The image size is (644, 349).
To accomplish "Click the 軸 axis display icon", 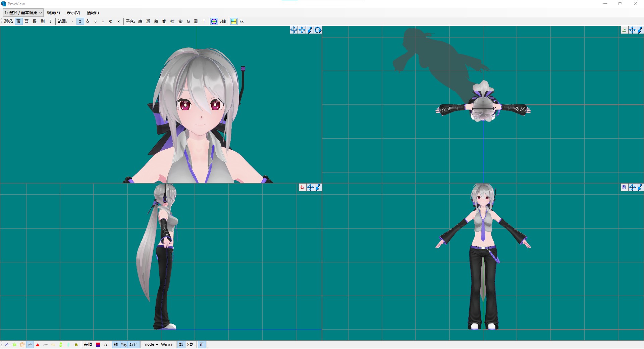I will 115,345.
